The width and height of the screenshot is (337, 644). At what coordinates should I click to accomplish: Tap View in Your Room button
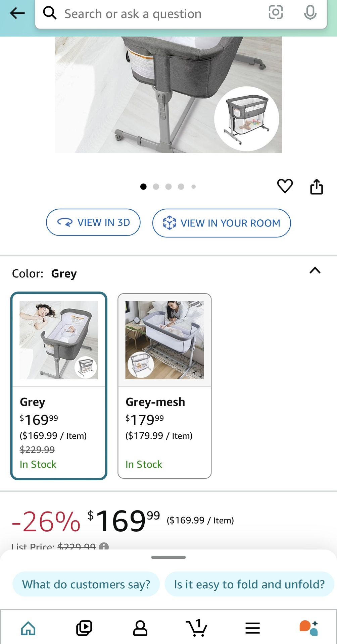(x=222, y=223)
